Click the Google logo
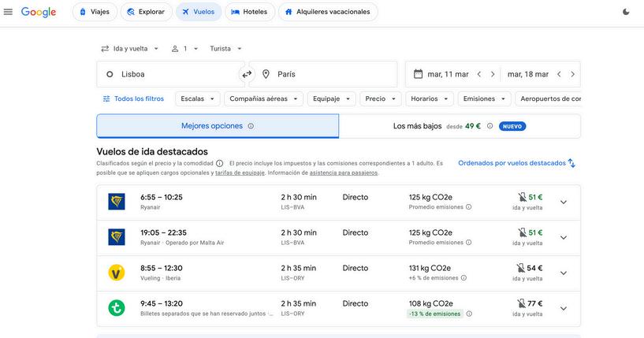Image resolution: width=644 pixels, height=338 pixels. [39, 12]
